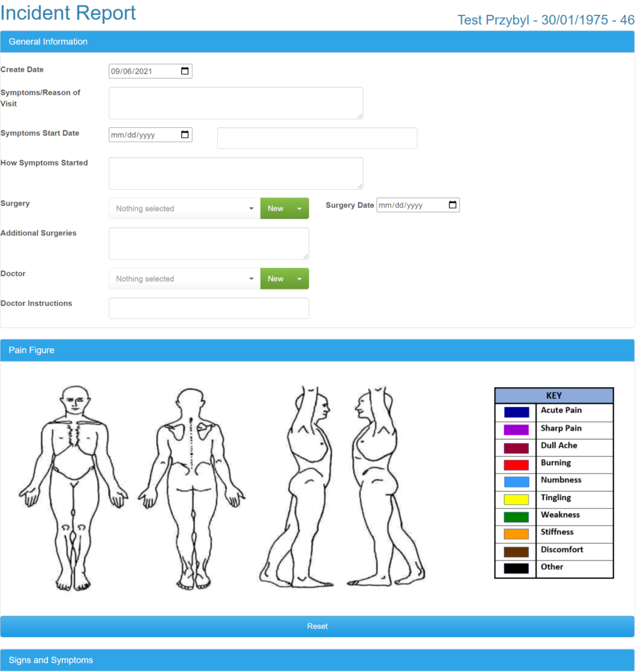Select the right-facing side view body figure
The image size is (637, 672).
(297, 486)
